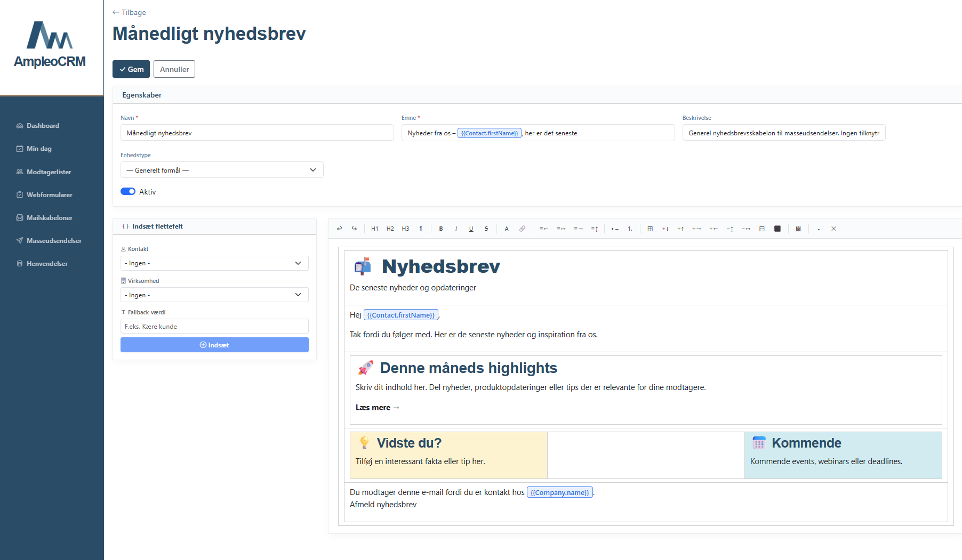This screenshot has height=560, width=962.
Task: Toggle italic formatting
Action: [x=456, y=229]
